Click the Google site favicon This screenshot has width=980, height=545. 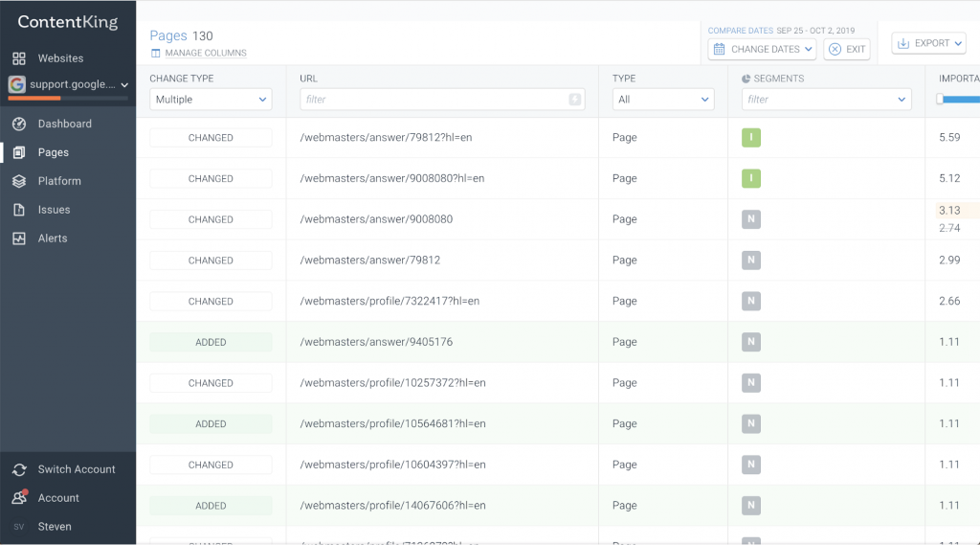point(17,84)
